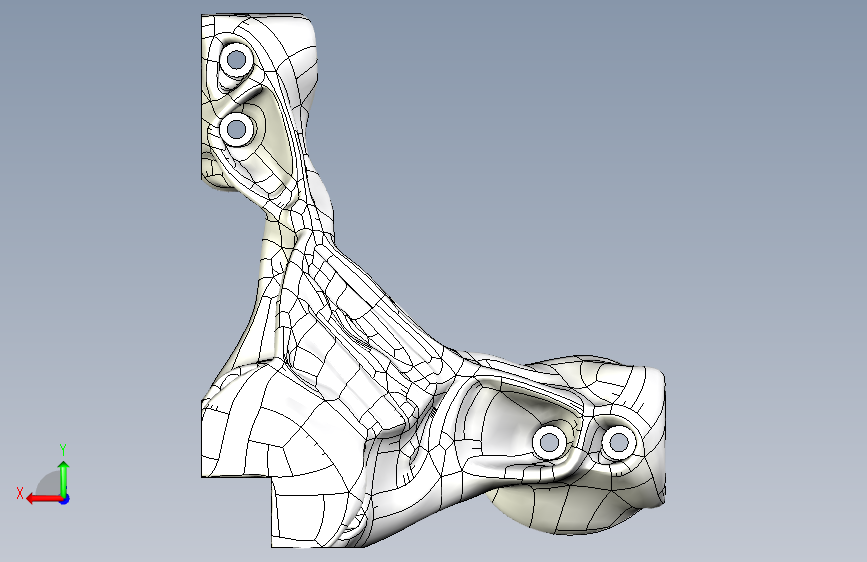Select the second hole below the topmost hole
This screenshot has width=867, height=562.
[x=237, y=129]
